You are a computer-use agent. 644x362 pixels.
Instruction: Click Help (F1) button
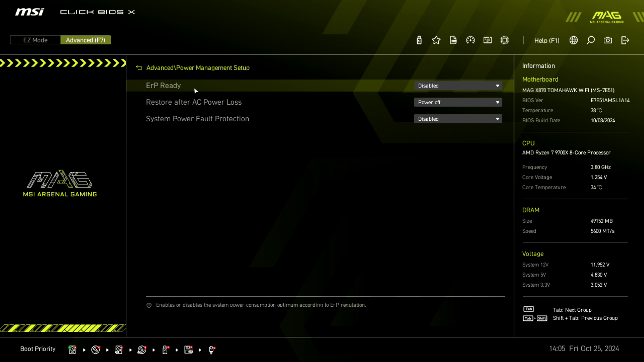(547, 40)
